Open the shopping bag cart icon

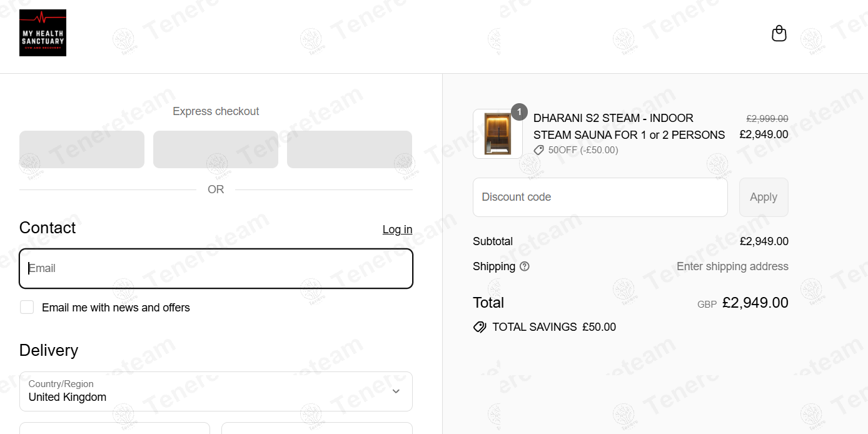pos(779,33)
